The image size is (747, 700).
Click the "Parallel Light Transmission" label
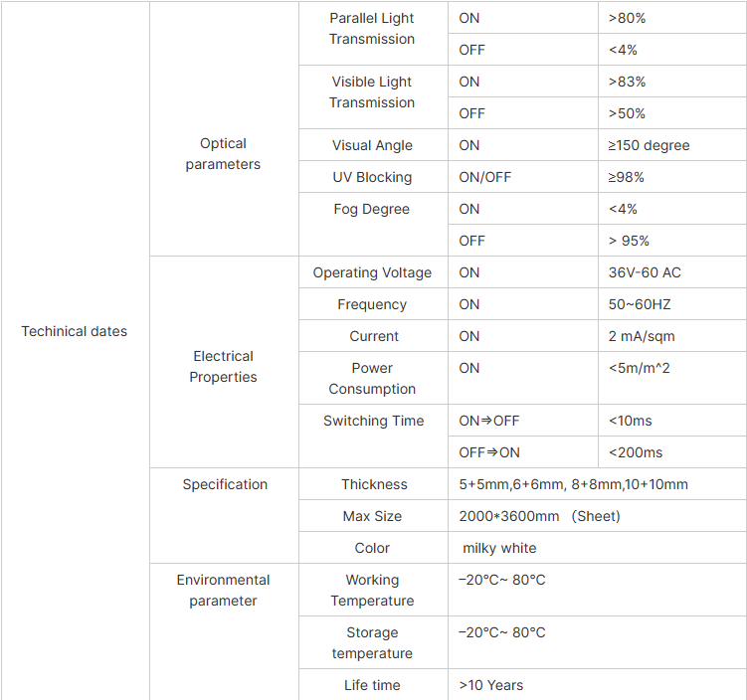(x=372, y=29)
